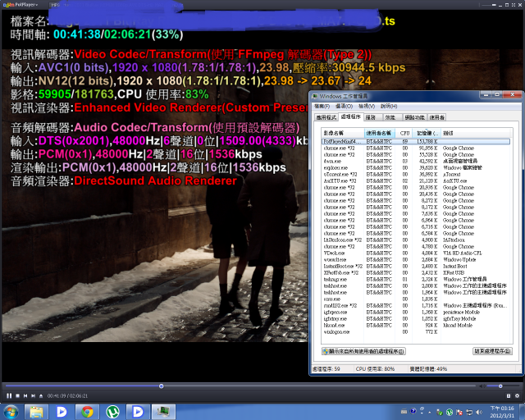
Task: Click the 實體記憶體: 49% status bar entry
Action: click(428, 369)
